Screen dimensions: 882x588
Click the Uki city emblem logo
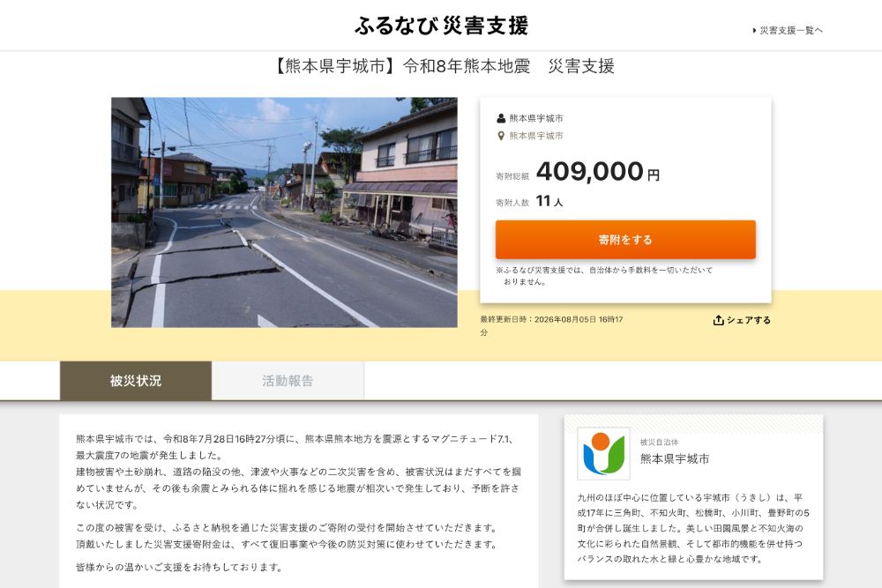(x=603, y=453)
